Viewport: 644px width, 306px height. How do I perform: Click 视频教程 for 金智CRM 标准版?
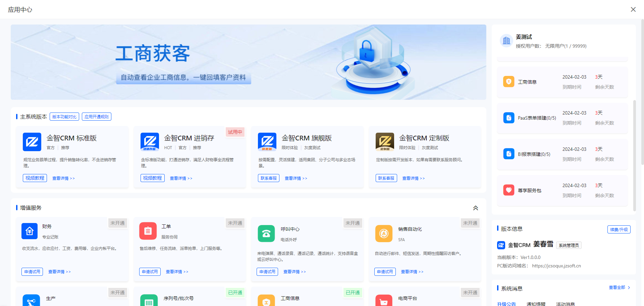(35, 178)
